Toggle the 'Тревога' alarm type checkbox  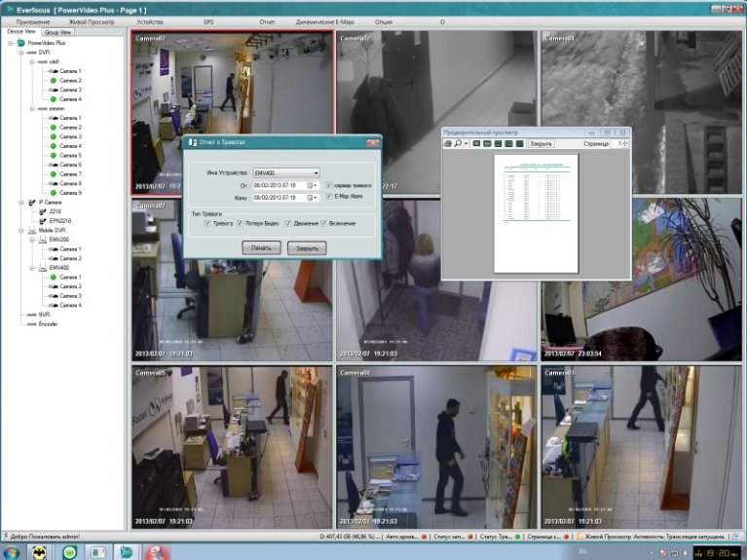point(207,224)
